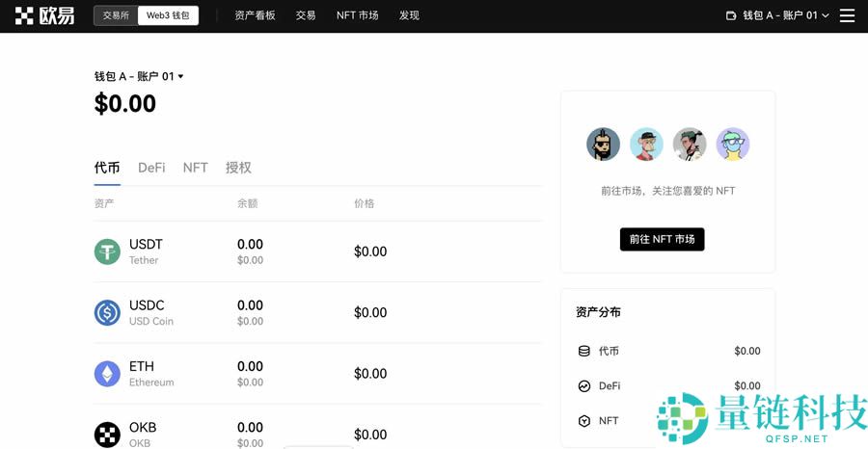Image resolution: width=868 pixels, height=449 pixels.
Task: Click the USDC asset name
Action: coord(147,305)
